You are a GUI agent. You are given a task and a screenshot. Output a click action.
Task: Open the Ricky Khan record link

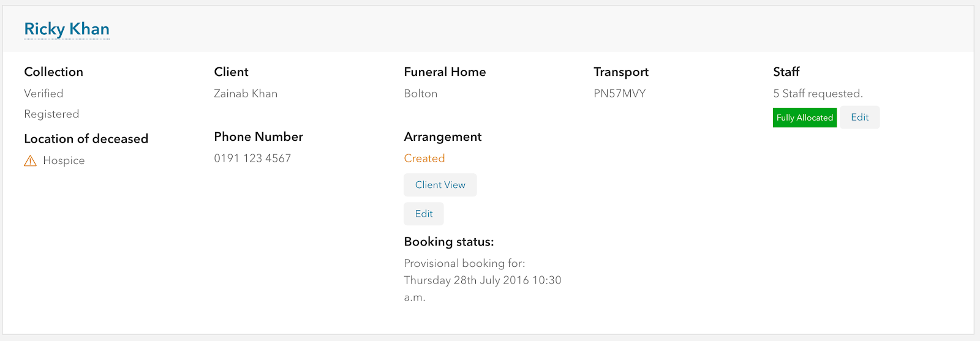point(67,29)
